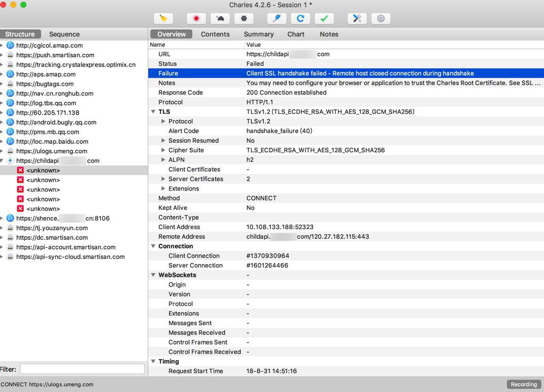Switch to the Sequence view
The image size is (544, 392).
[64, 34]
